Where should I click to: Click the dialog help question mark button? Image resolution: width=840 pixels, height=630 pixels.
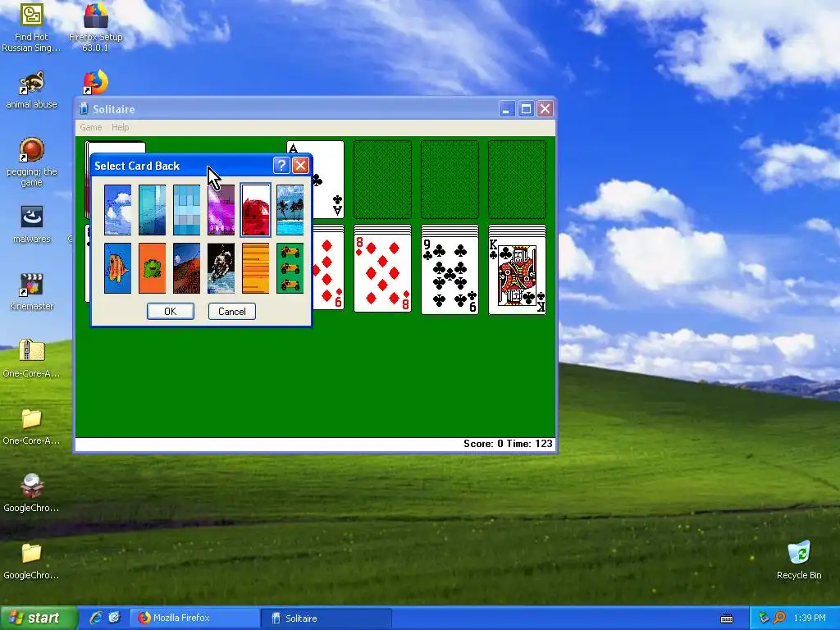pos(281,166)
